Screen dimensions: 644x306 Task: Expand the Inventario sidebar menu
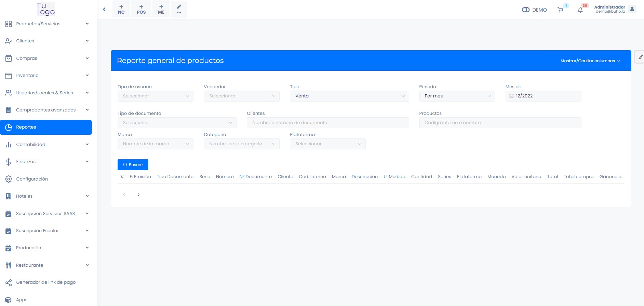point(46,76)
